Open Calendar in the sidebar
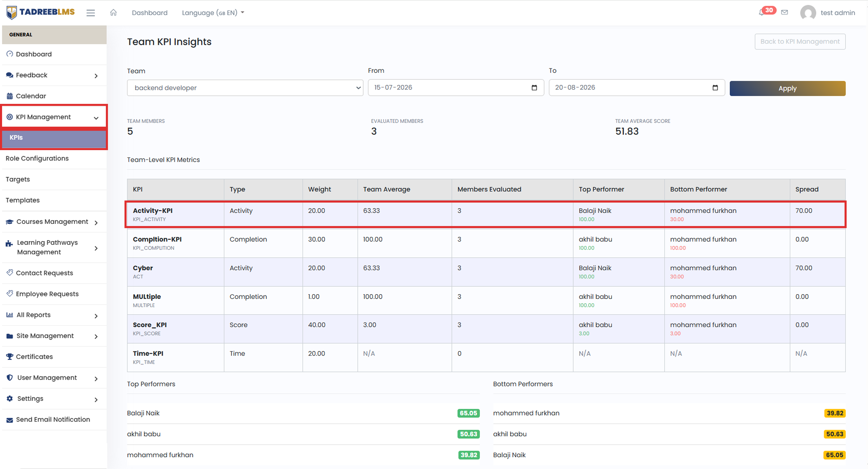Screen dimensions: 868x469 pyautogui.click(x=31, y=96)
